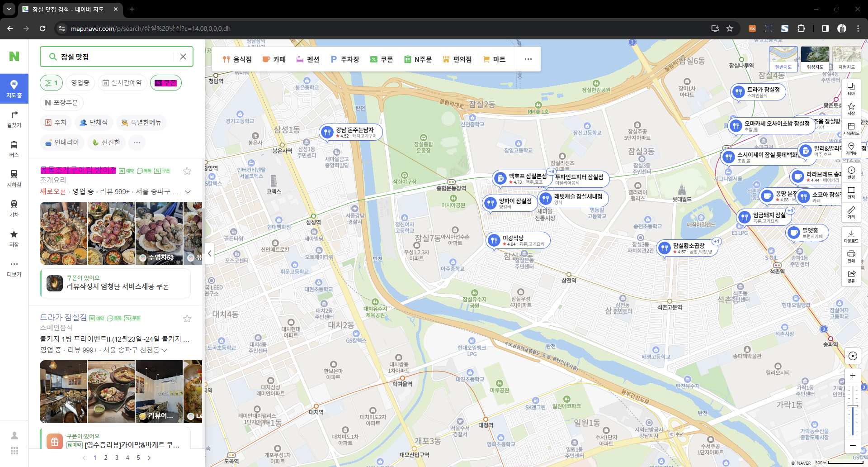Toggle the 단체석 filter chip
The width and height of the screenshot is (868, 467).
(94, 123)
